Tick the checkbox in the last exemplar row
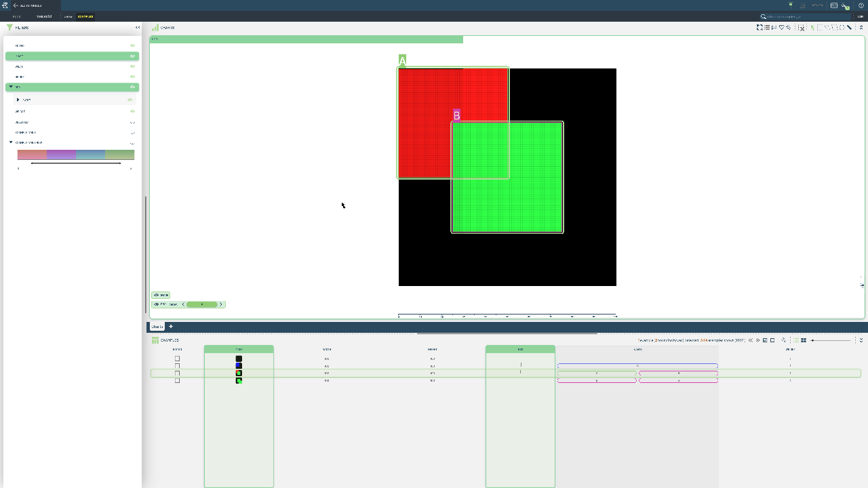The image size is (868, 488). click(177, 381)
